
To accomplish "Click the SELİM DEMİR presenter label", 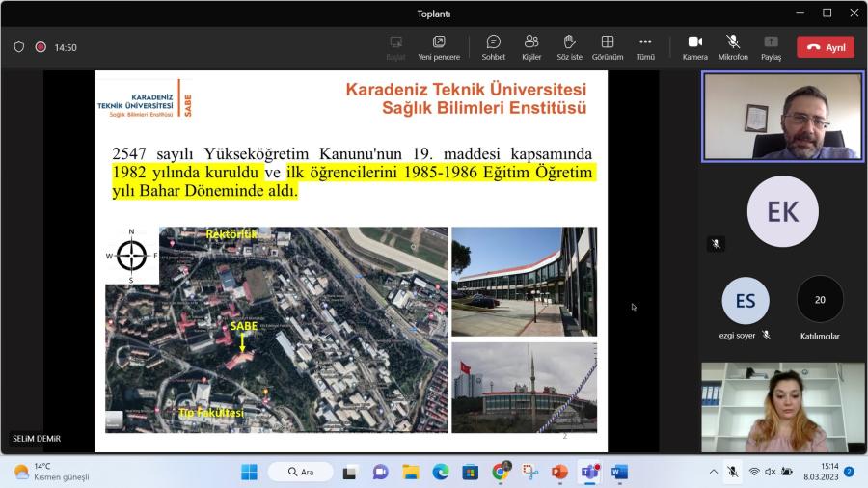I will (x=37, y=438).
